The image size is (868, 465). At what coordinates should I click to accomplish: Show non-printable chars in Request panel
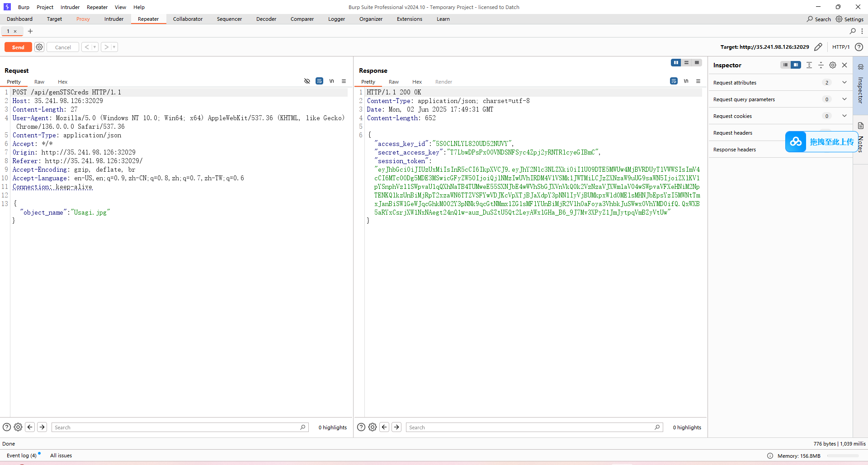pos(331,81)
